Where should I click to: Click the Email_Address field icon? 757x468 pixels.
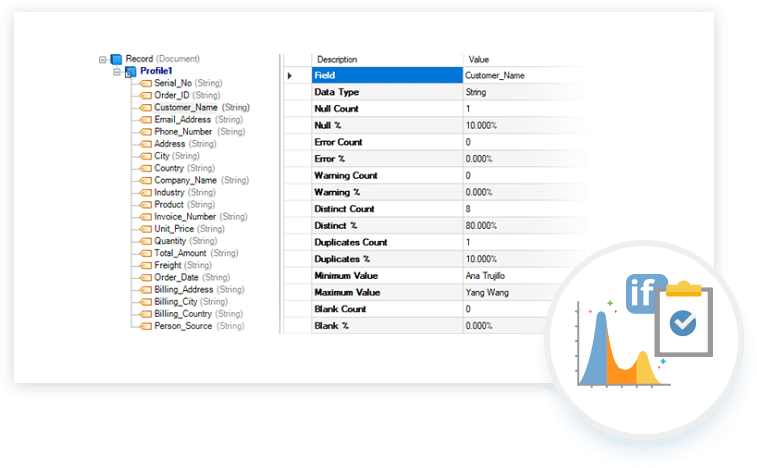tap(145, 120)
